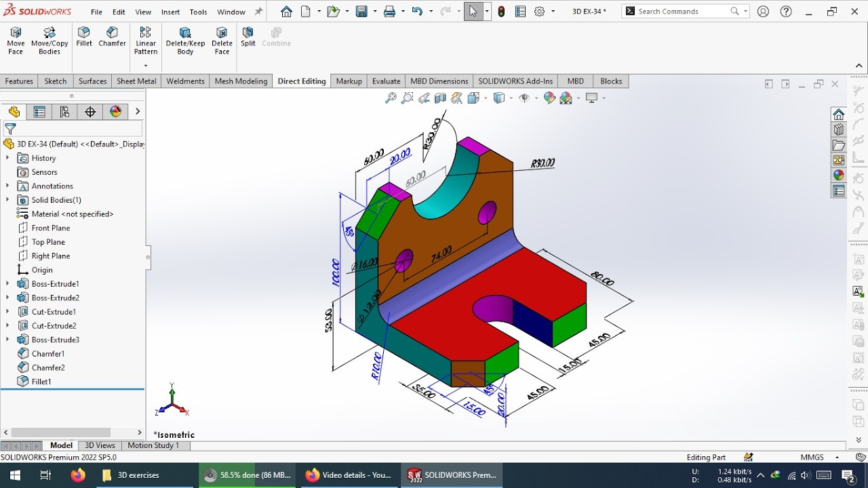Click the Home icon in the title bar
Screen dimensions: 868x488
pyautogui.click(x=286, y=12)
